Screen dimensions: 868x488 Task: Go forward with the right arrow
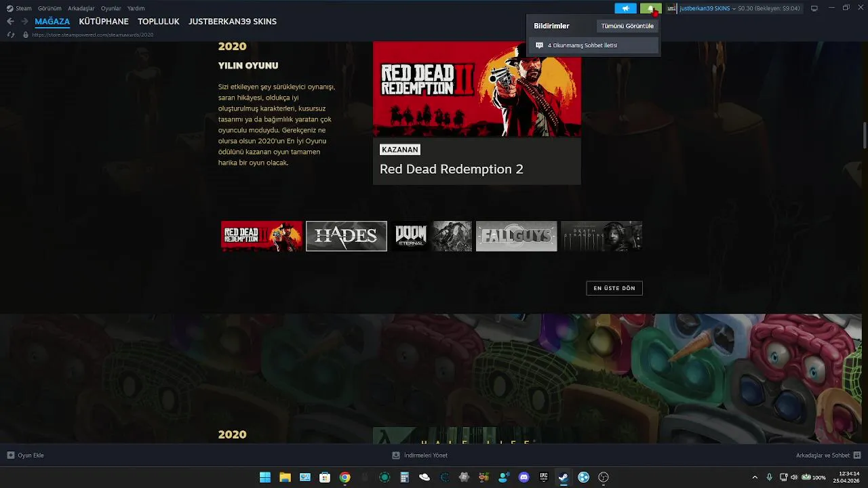[x=24, y=22]
